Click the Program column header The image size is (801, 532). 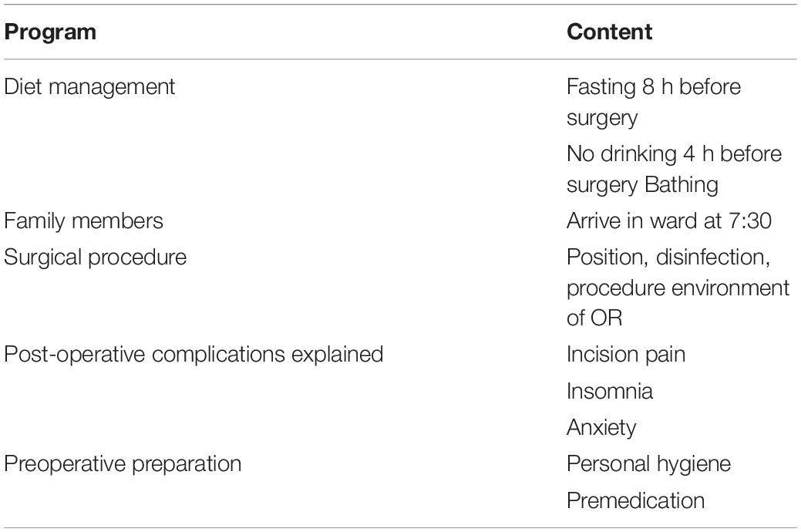(x=50, y=32)
